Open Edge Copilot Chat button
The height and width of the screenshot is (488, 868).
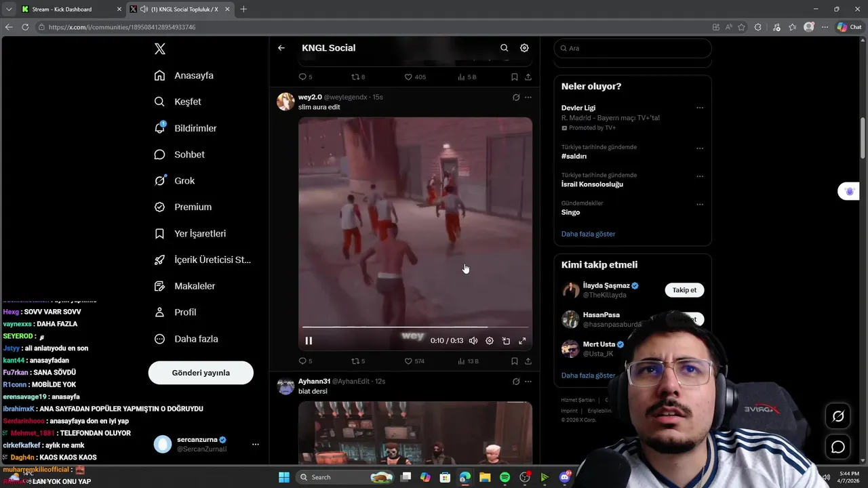[849, 27]
